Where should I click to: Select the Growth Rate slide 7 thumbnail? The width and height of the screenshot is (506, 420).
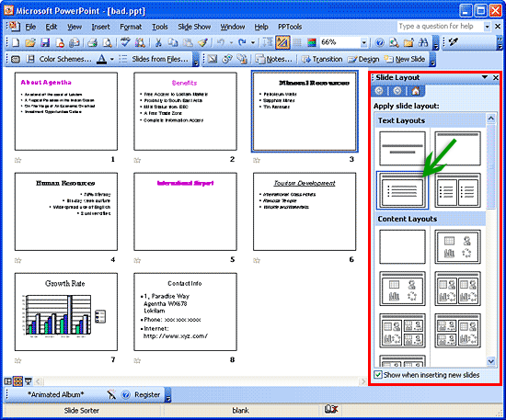pos(66,312)
